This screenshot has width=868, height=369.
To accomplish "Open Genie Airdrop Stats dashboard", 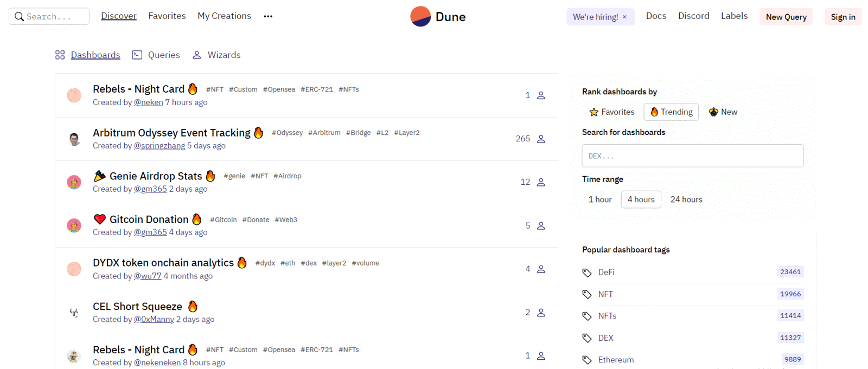I will click(156, 176).
